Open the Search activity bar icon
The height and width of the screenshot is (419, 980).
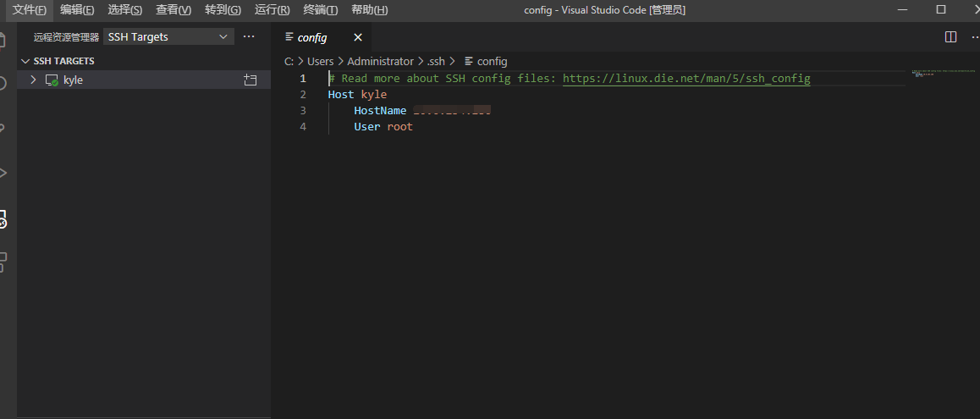coord(3,83)
